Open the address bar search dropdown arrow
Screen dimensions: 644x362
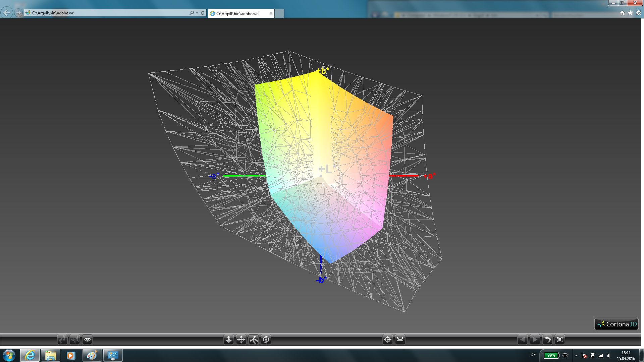pyautogui.click(x=197, y=13)
